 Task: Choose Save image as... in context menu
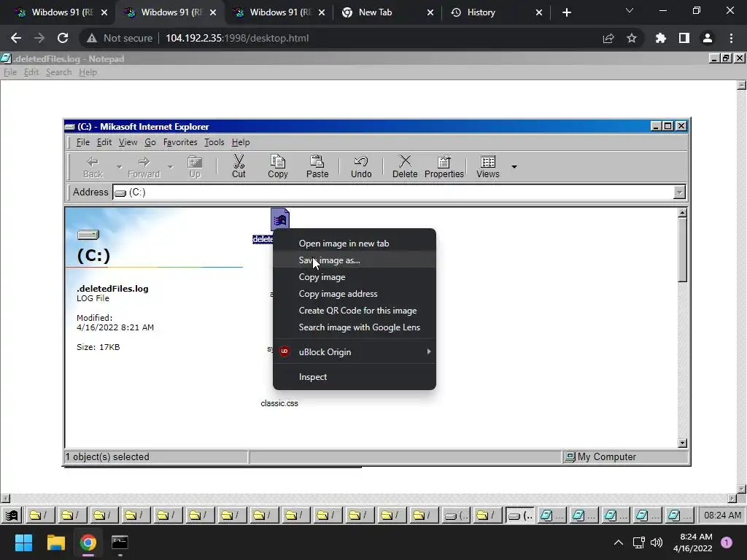pos(355,260)
